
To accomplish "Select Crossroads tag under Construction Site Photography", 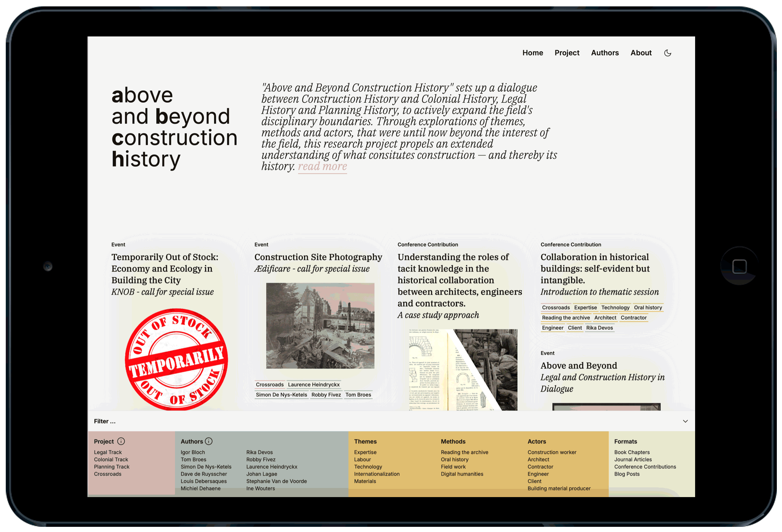I will point(269,385).
